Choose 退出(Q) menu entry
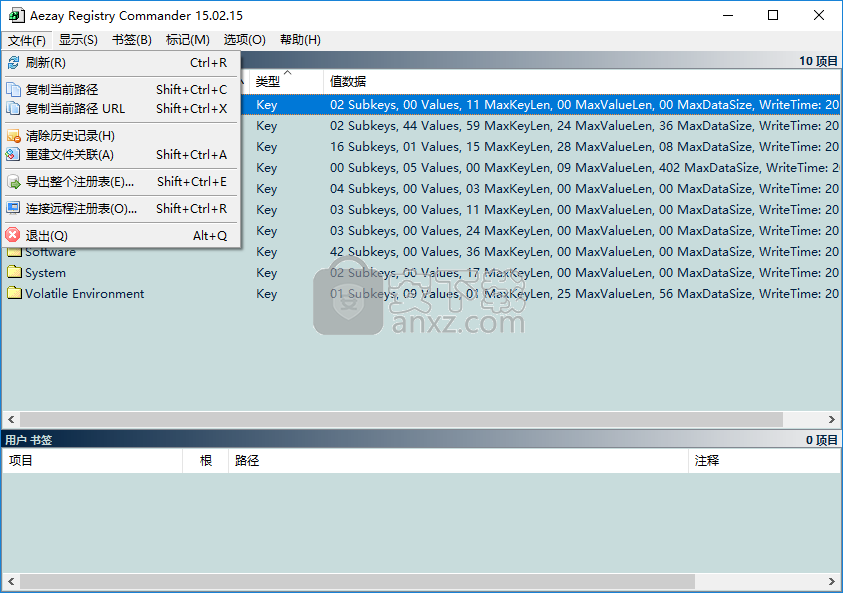 (122, 235)
